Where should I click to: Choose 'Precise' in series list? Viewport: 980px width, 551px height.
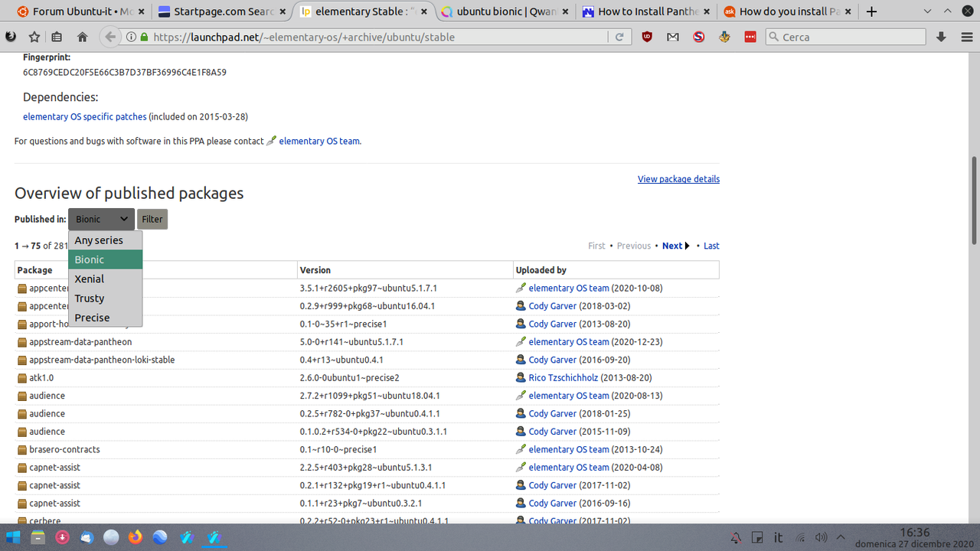(105, 318)
